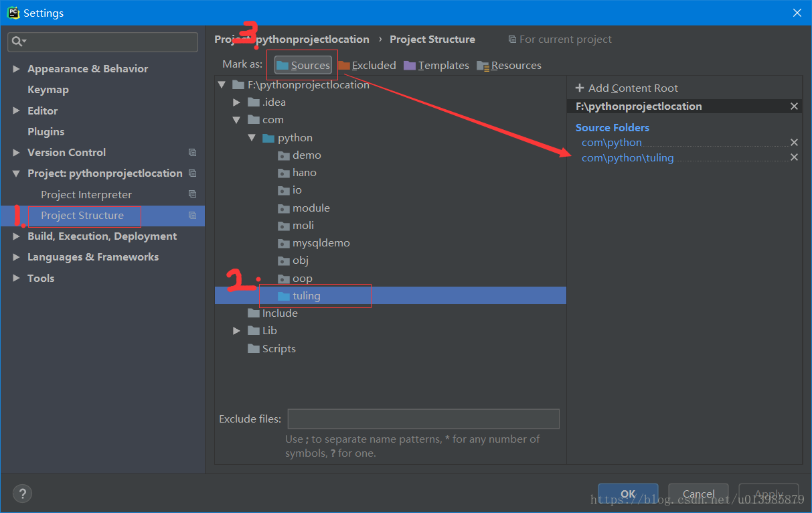Expand the Tools settings section
This screenshot has height=513, width=812.
pyautogui.click(x=17, y=279)
